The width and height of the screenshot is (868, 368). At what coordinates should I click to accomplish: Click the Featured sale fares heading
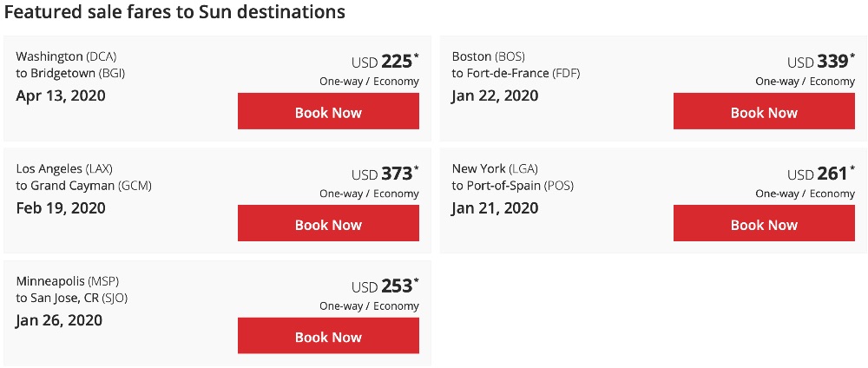[x=174, y=13]
